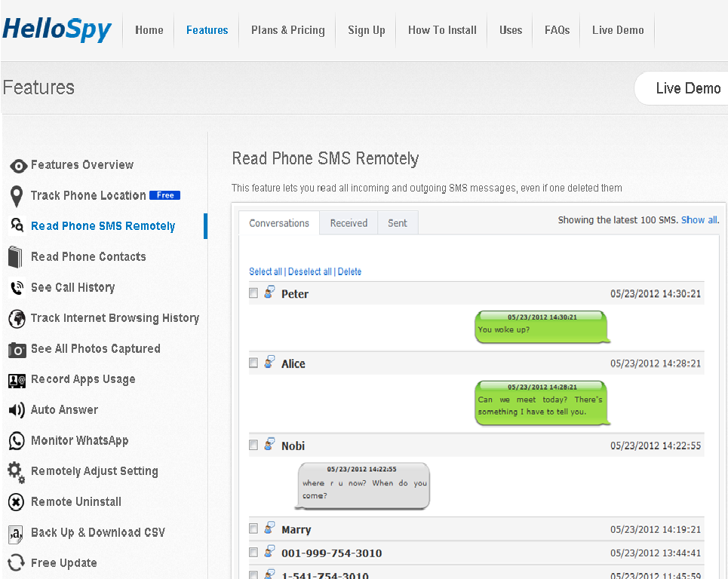Click the Marry contact name
Image resolution: width=728 pixels, height=579 pixels.
tap(296, 529)
